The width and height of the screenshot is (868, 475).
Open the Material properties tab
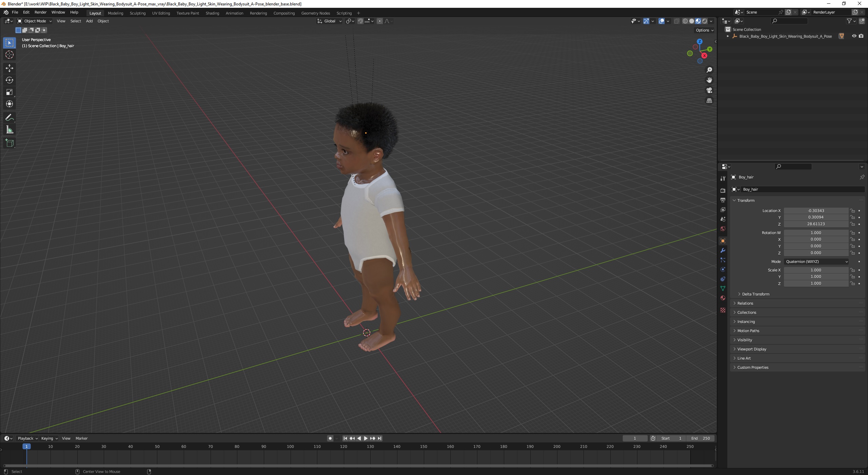[723, 298]
